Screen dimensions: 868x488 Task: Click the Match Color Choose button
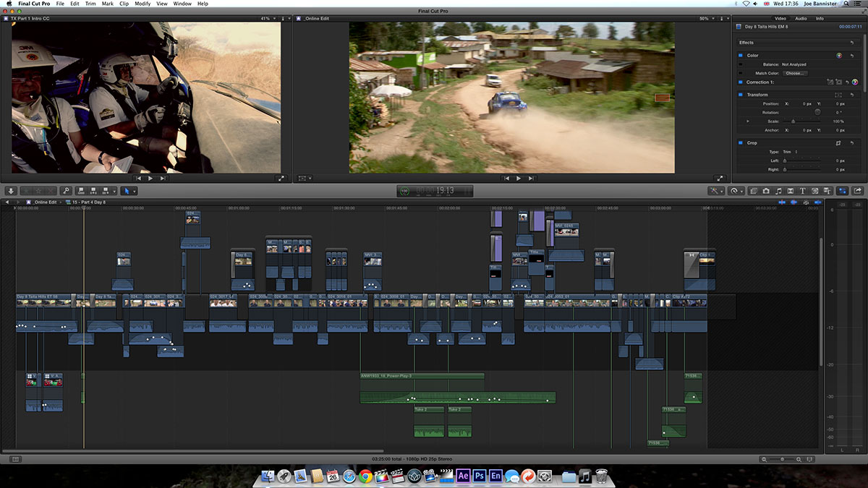point(795,73)
